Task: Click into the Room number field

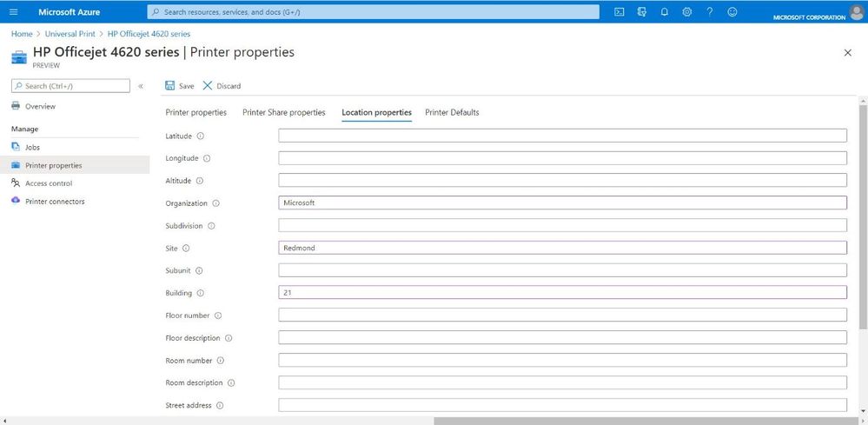Action: (562, 361)
